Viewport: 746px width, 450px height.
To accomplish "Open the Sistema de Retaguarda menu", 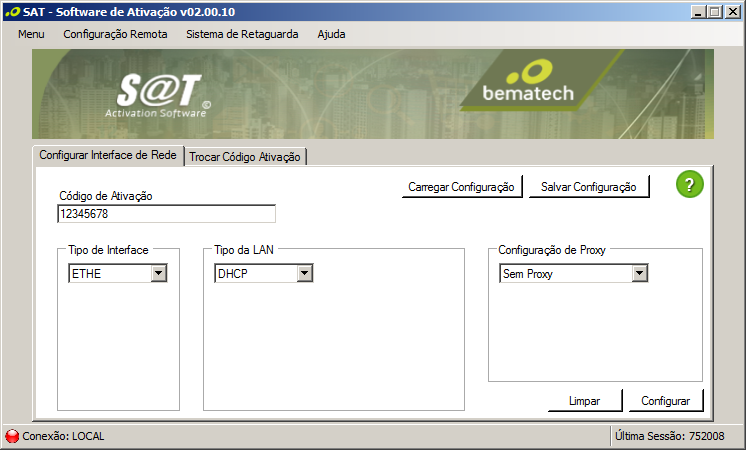I will click(242, 34).
